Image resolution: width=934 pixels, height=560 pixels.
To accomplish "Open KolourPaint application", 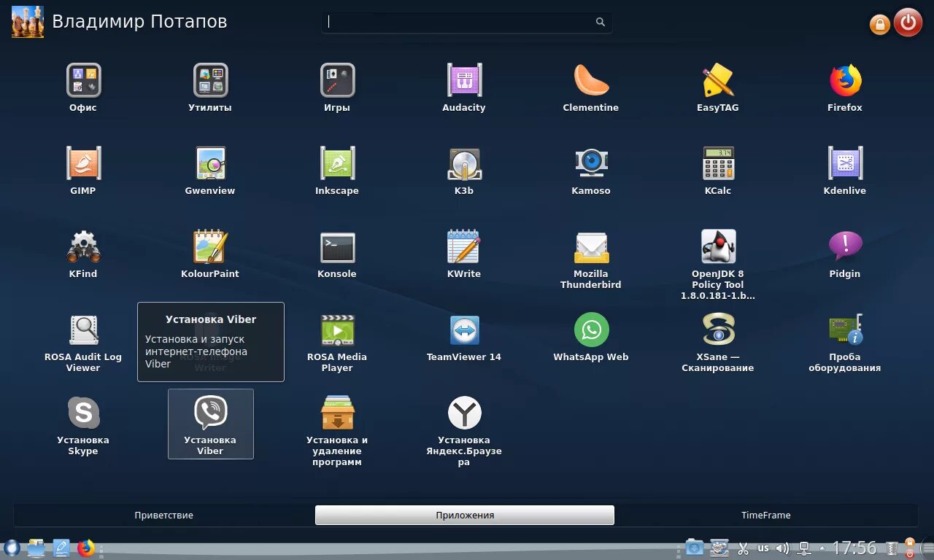I will pos(210,254).
